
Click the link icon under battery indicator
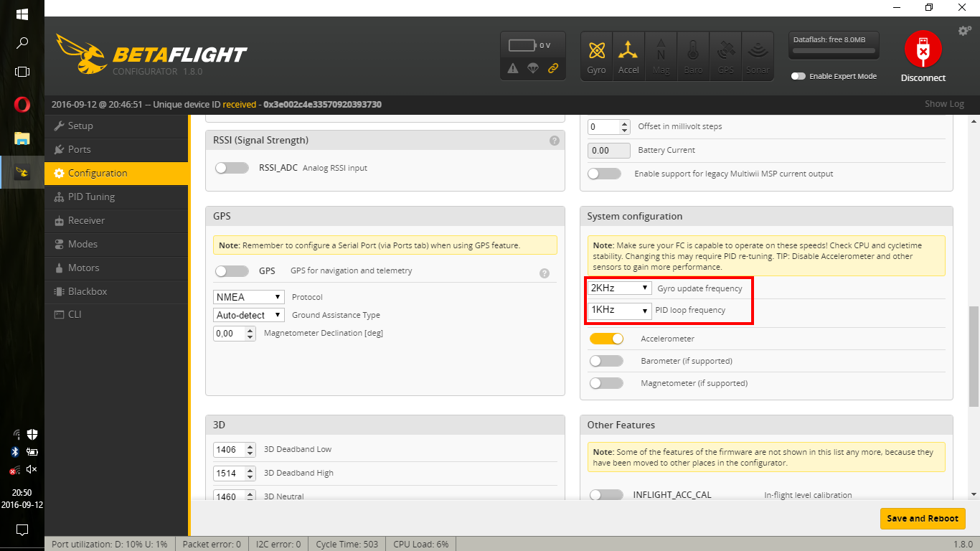552,68
